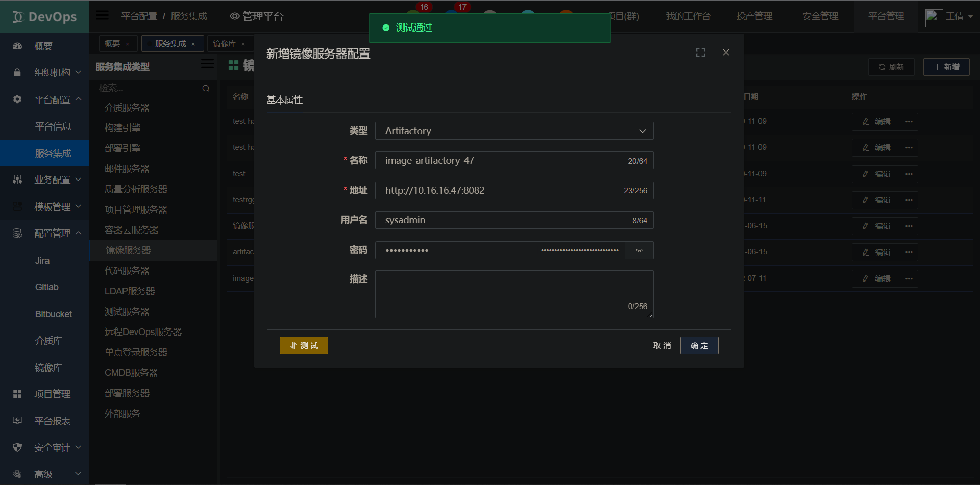Click the 平台报表 report icon in sidebar
The image size is (980, 485).
[17, 420]
